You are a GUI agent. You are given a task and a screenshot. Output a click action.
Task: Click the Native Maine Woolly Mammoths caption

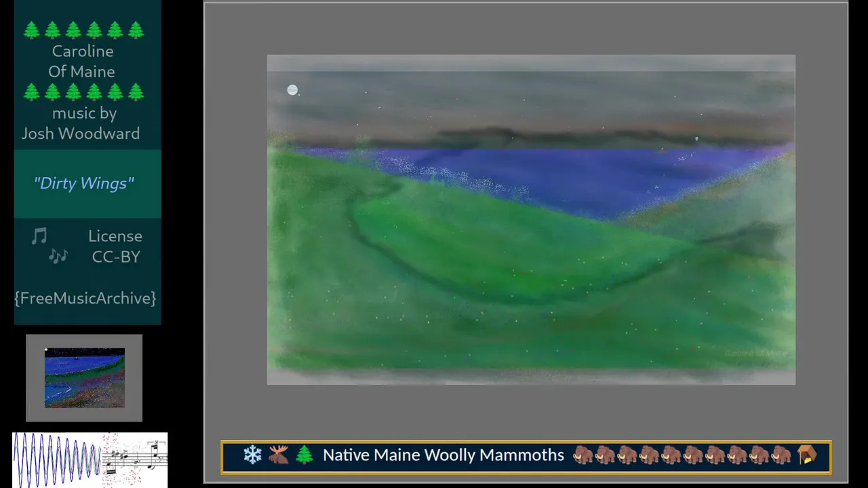443,455
